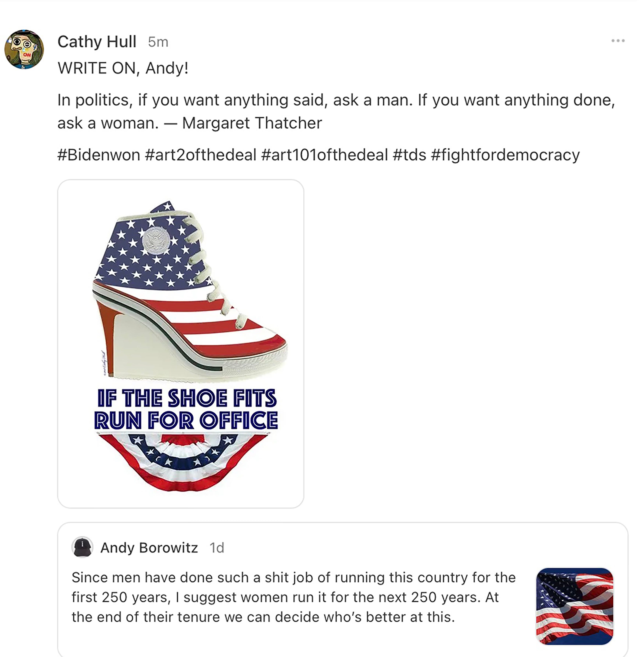This screenshot has width=644, height=657.
Task: Click the Margaret Thatcher quote text
Action: 336,112
